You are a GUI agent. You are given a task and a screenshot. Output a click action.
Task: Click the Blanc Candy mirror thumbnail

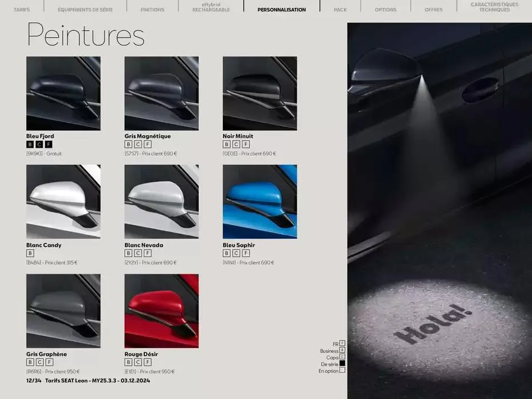pyautogui.click(x=63, y=202)
